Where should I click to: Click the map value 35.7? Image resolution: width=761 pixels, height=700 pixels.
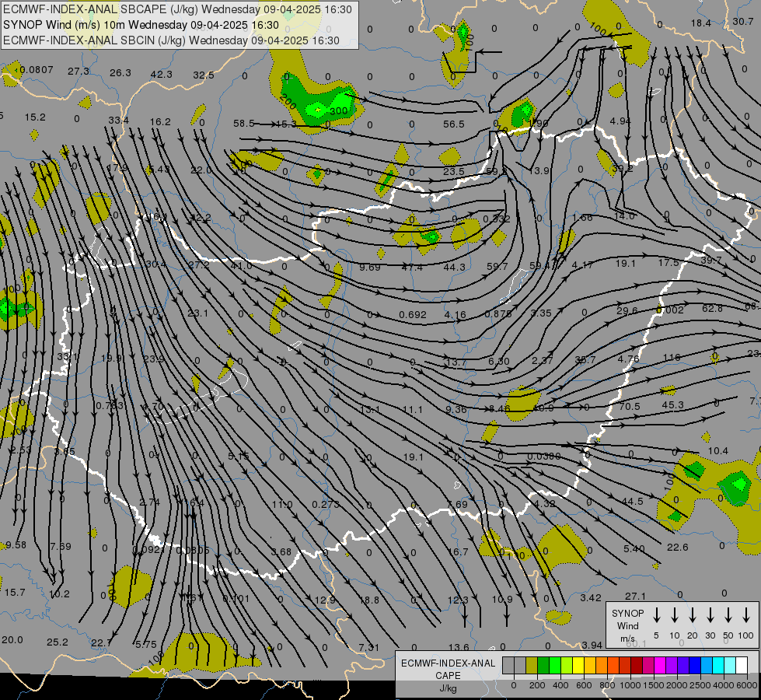585,359
